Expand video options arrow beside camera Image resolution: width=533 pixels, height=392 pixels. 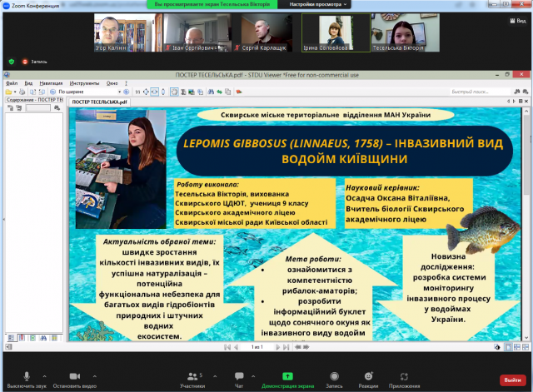click(95, 375)
